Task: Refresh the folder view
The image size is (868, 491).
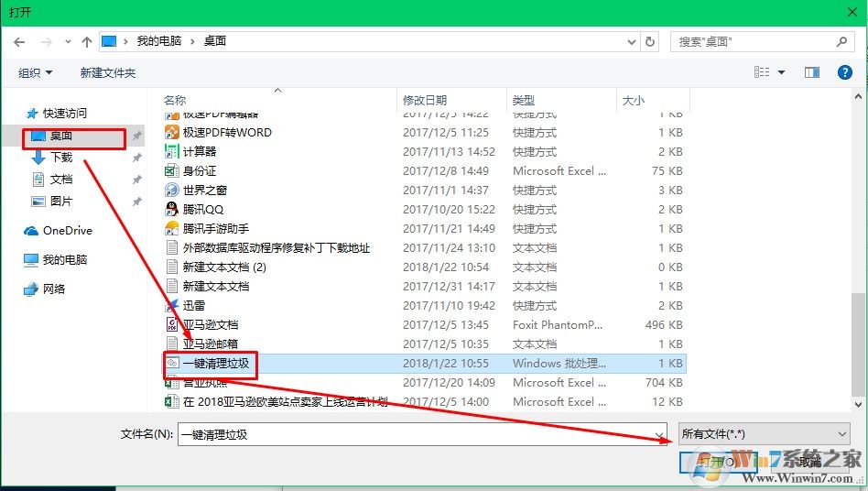Action: pyautogui.click(x=650, y=41)
